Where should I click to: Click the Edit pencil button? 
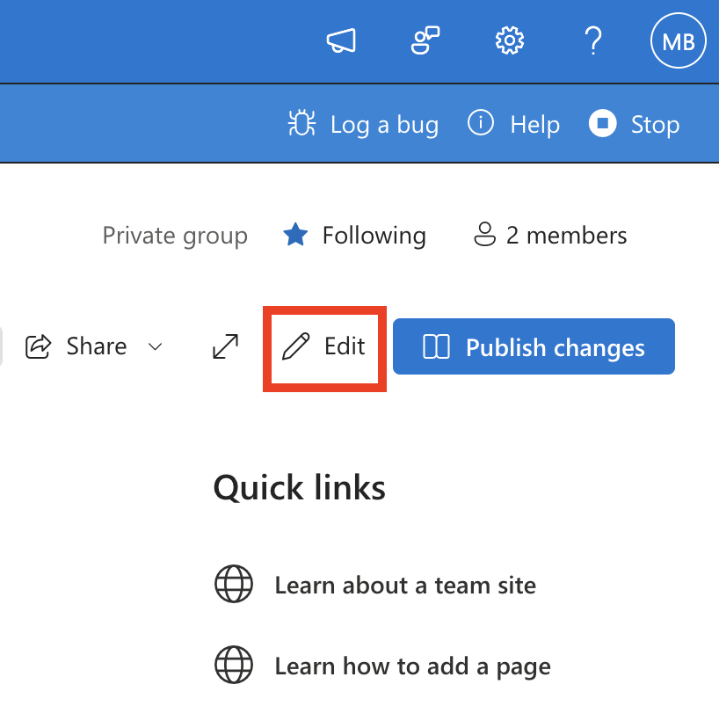click(324, 346)
